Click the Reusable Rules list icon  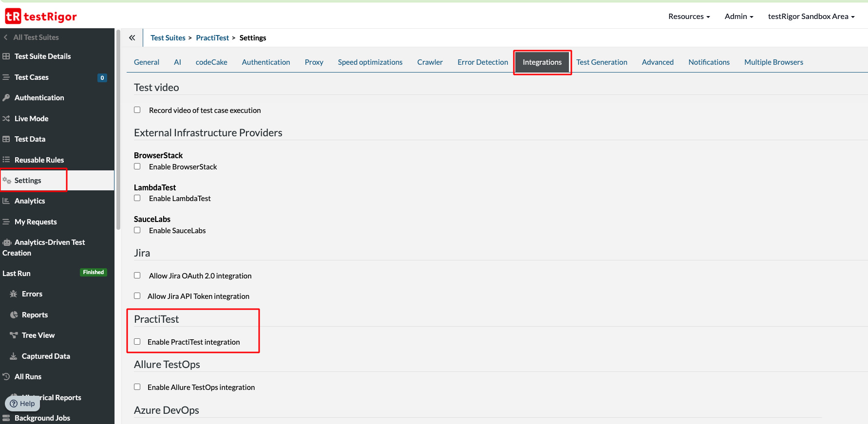pyautogui.click(x=6, y=160)
